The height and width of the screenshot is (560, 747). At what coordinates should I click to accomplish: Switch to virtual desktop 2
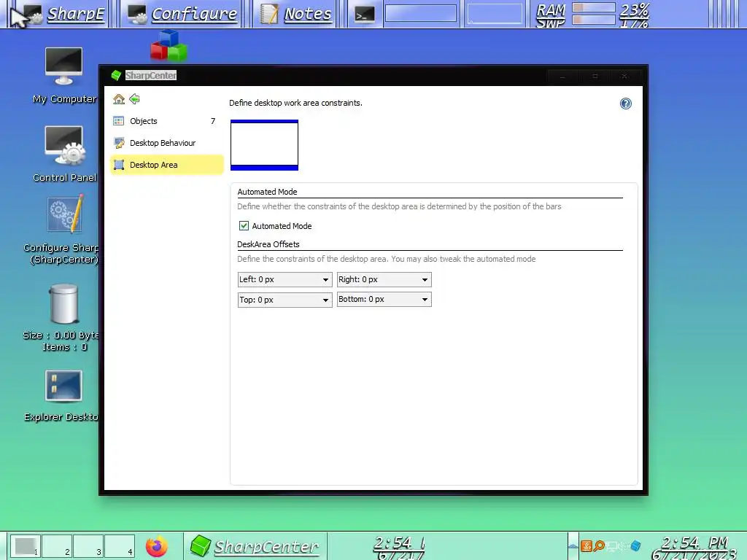(57, 546)
